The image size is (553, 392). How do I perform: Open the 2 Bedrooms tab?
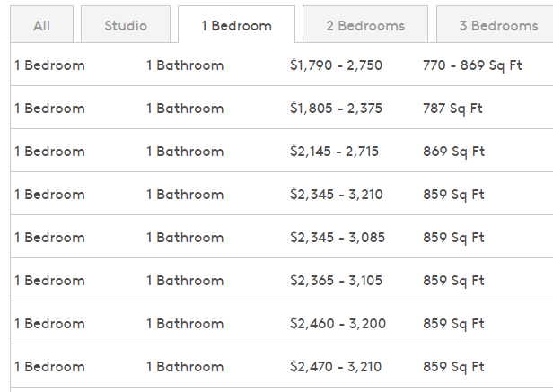tap(365, 24)
